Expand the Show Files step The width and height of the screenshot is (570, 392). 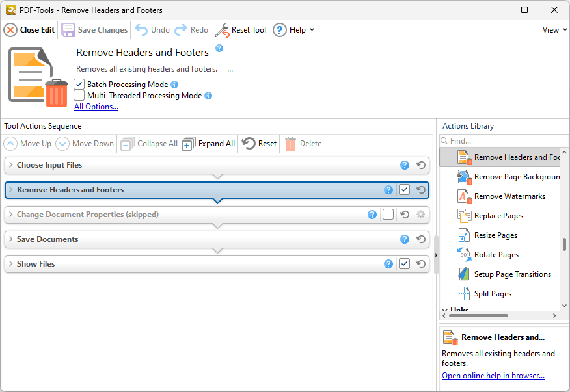click(11, 264)
